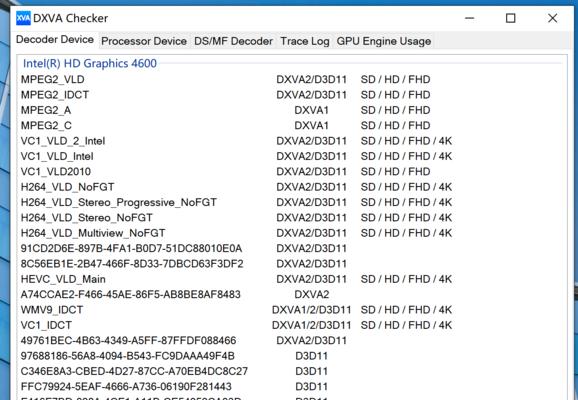Click the DXVA2 API value for A74CCAE2 row
This screenshot has width=578, height=400.
(x=312, y=295)
